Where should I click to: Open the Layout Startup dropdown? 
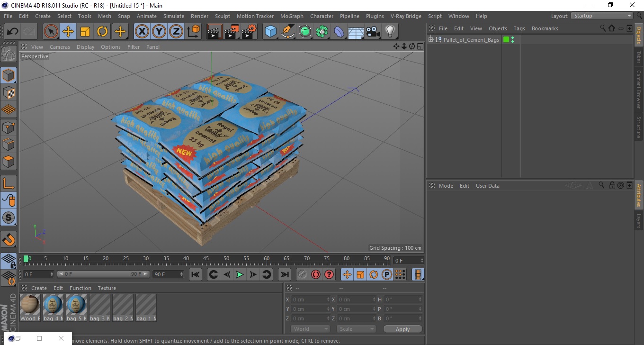coord(602,16)
